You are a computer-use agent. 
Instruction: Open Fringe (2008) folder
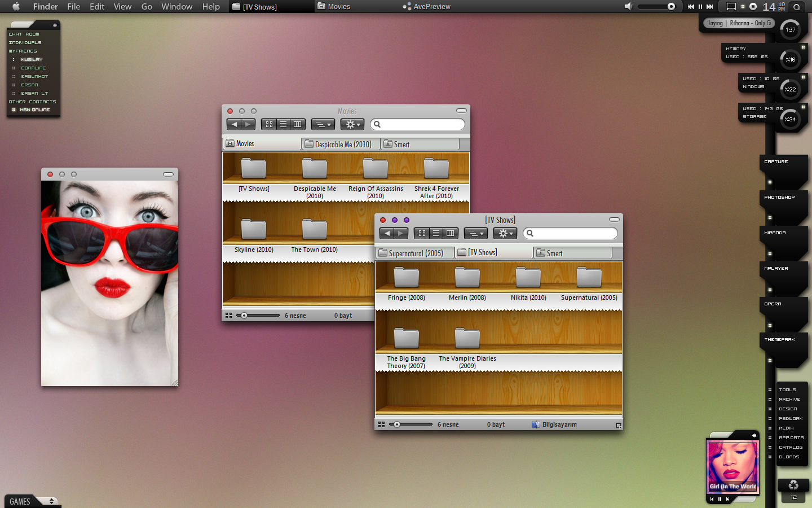[x=407, y=284]
